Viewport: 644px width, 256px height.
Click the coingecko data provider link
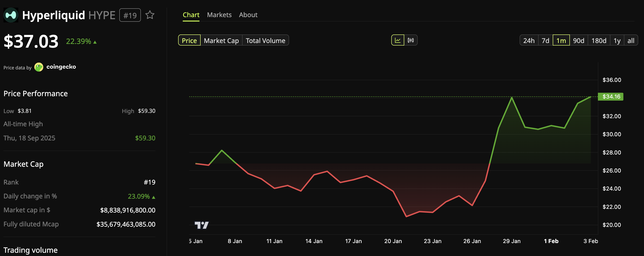(61, 67)
